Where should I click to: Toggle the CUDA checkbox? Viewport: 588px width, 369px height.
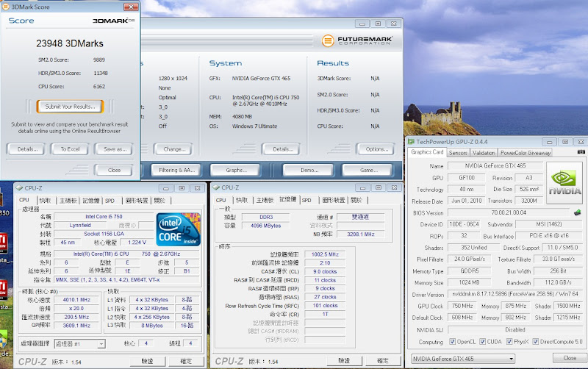click(x=483, y=342)
